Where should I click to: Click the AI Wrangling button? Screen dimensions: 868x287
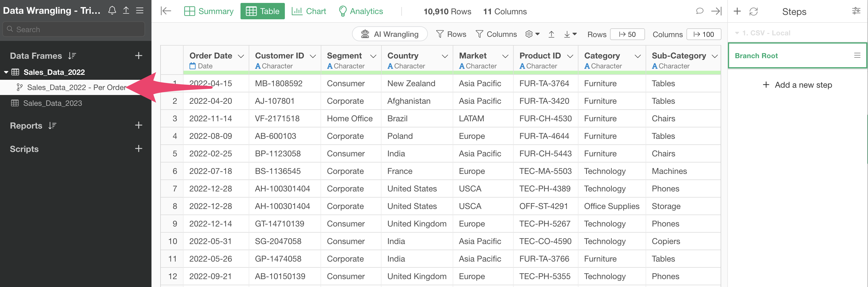pyautogui.click(x=390, y=34)
